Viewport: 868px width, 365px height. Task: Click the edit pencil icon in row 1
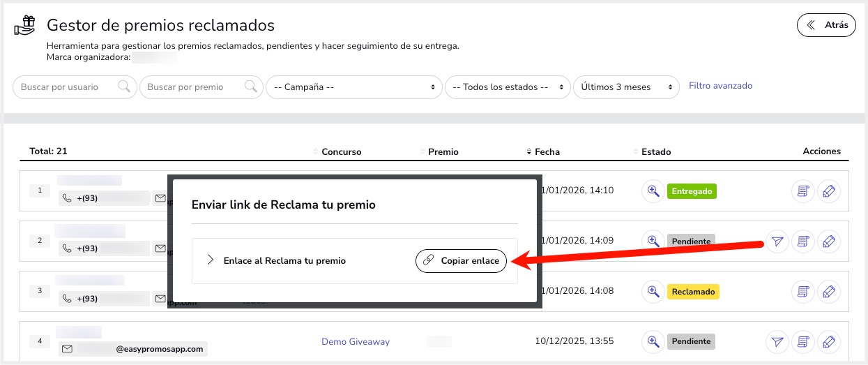pos(828,191)
